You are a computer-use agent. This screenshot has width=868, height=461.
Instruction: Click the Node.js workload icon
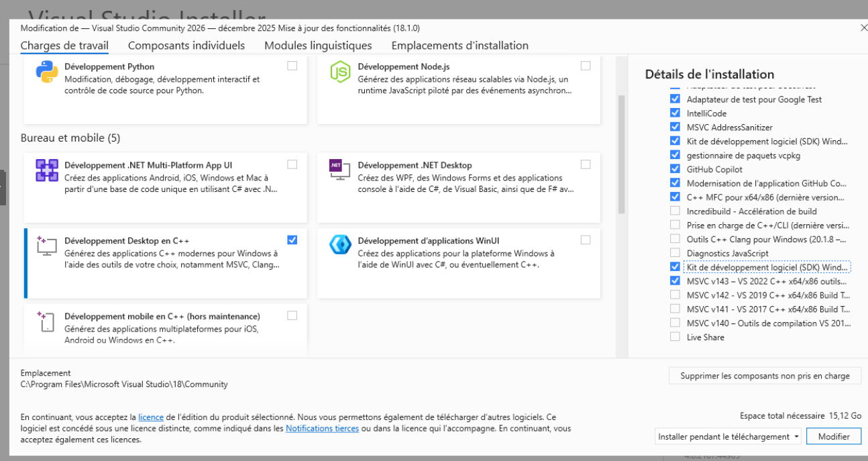341,72
